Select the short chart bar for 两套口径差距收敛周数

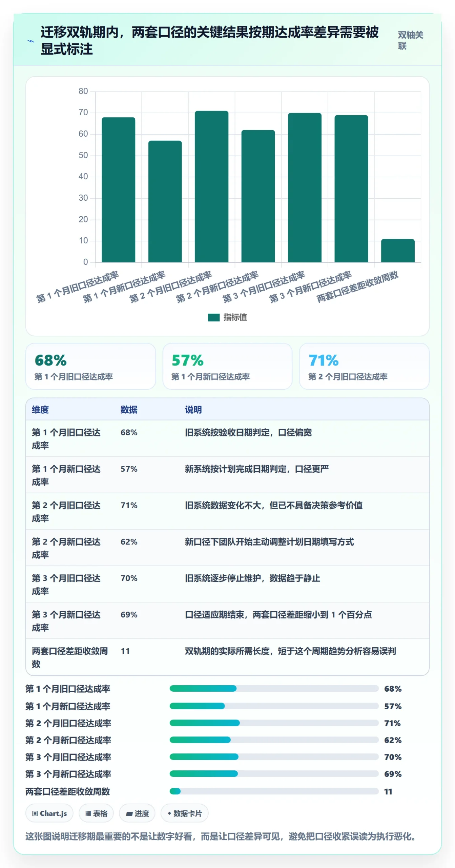[x=398, y=251]
